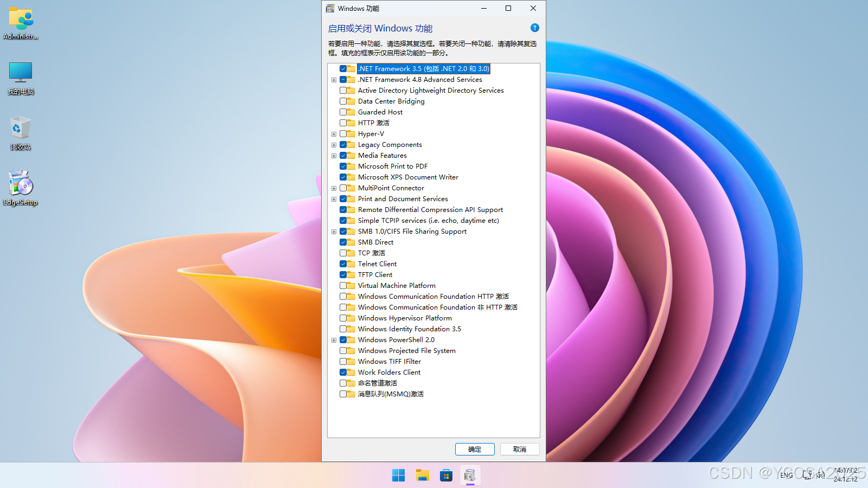
Task: Expand the MultiPoint Connector tree node
Action: click(334, 188)
